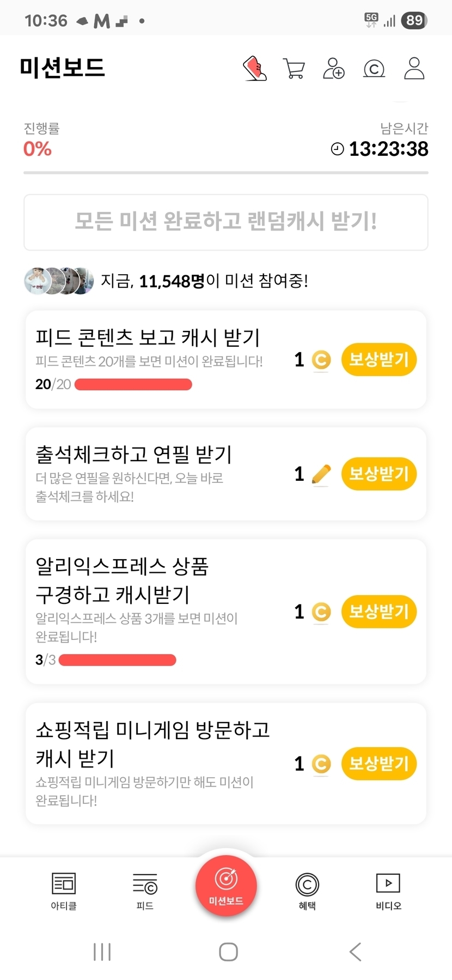Screen dimensions: 452x980
Task: Tap the red sneaker step icon
Action: 255,69
